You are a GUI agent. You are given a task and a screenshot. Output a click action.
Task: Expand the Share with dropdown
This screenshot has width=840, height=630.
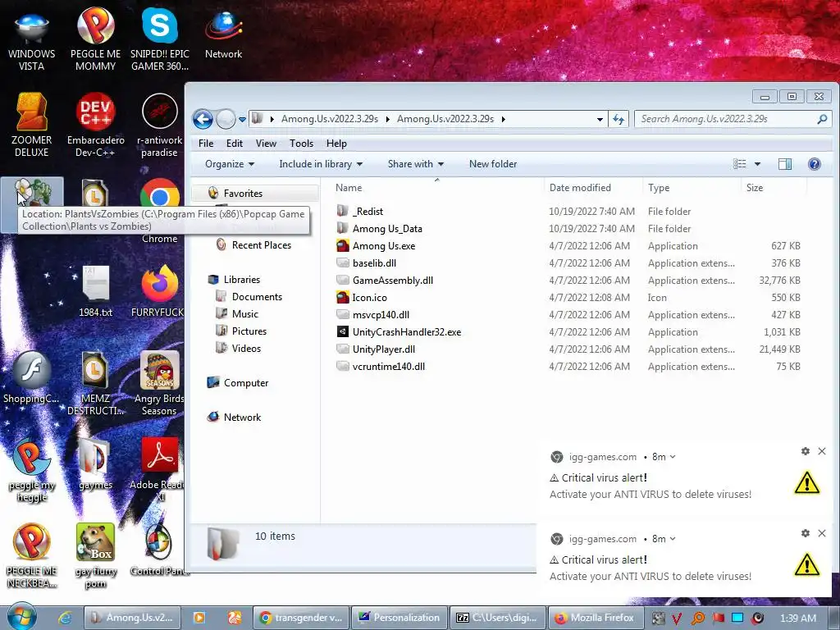click(416, 164)
